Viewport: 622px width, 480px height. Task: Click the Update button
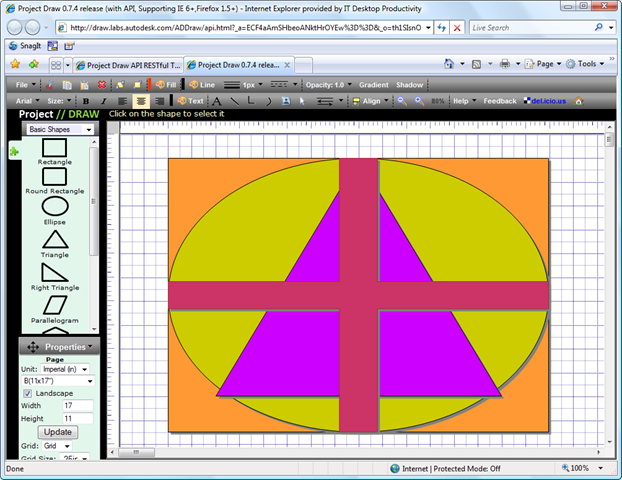coord(56,431)
